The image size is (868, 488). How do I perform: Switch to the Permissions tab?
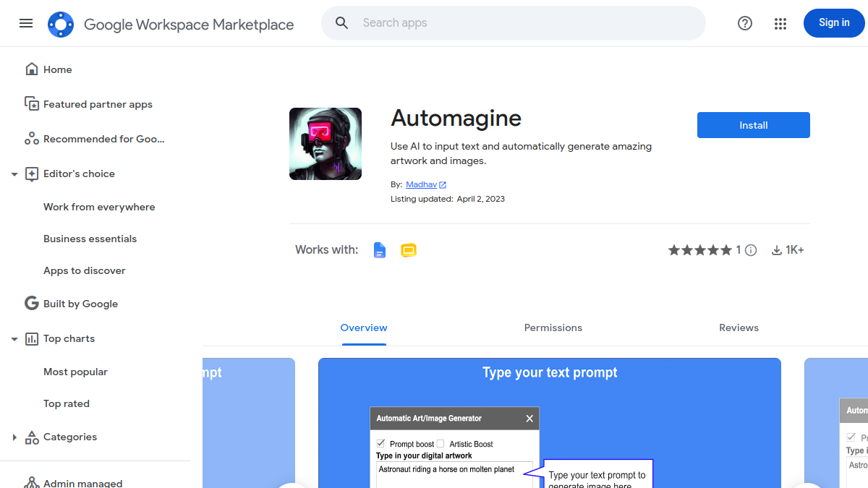coord(553,328)
